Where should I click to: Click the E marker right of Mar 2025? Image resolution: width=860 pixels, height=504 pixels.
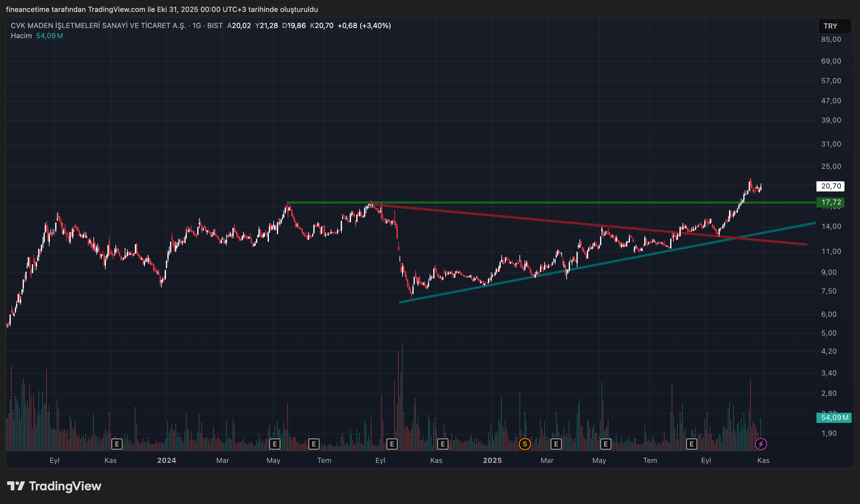click(556, 444)
